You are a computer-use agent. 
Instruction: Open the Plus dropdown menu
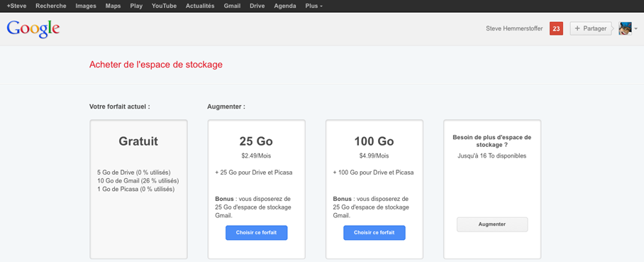pyautogui.click(x=313, y=6)
